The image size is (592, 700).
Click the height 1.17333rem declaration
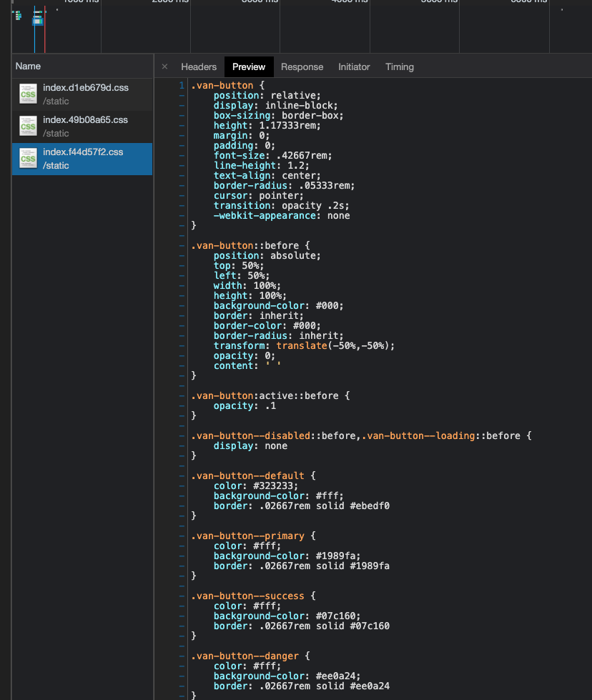pos(267,125)
